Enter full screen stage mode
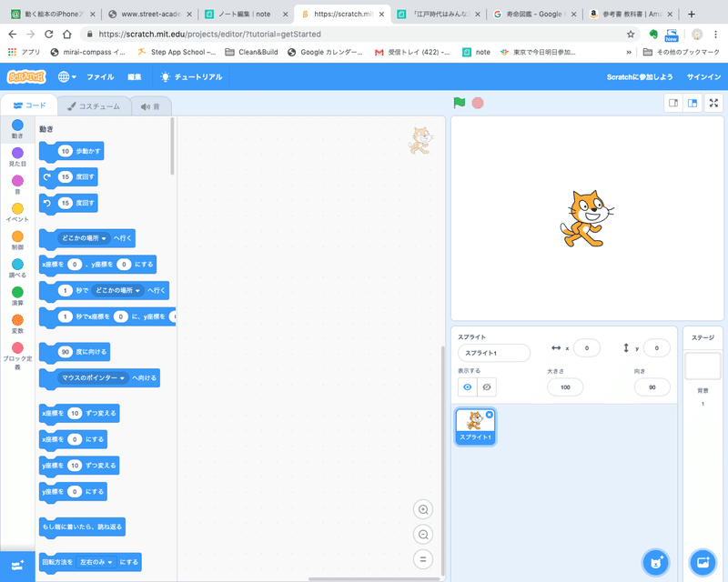The height and width of the screenshot is (582, 728). pos(714,103)
